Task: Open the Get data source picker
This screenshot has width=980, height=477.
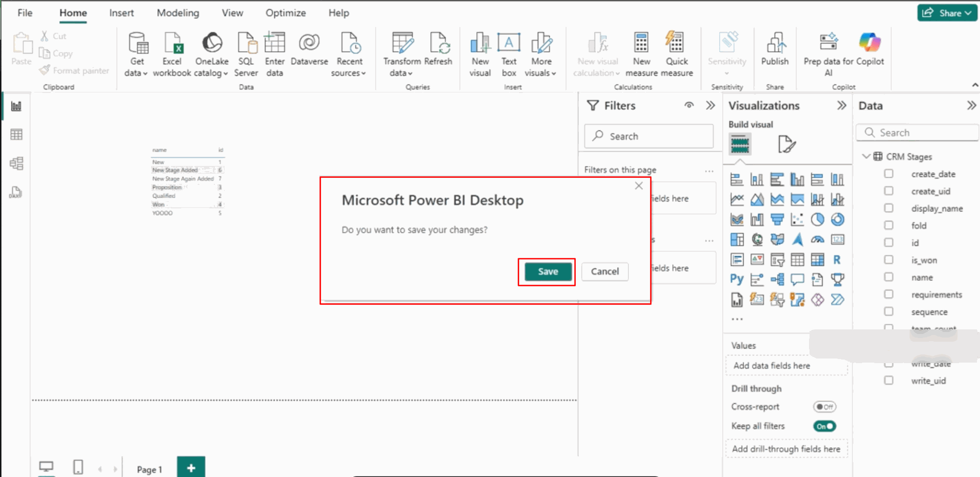Action: (137, 55)
